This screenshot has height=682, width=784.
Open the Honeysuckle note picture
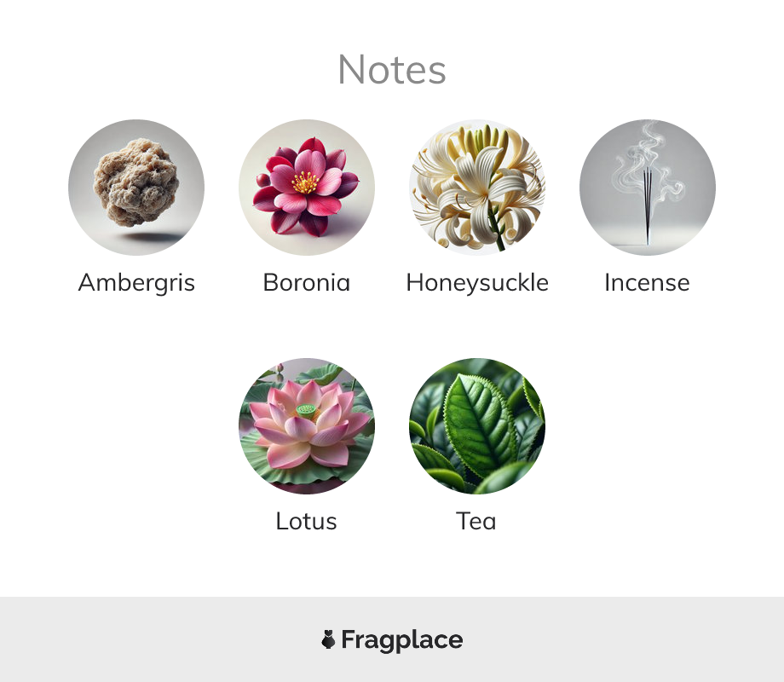(477, 188)
